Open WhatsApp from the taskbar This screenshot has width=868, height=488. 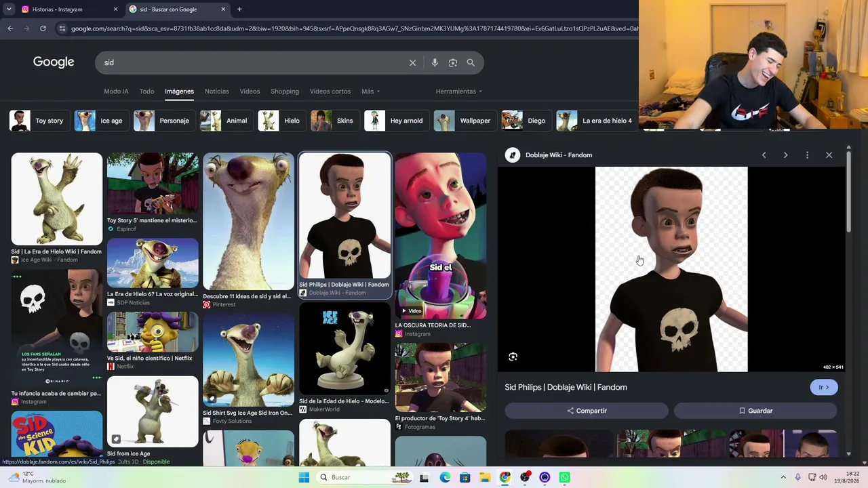pyautogui.click(x=564, y=477)
